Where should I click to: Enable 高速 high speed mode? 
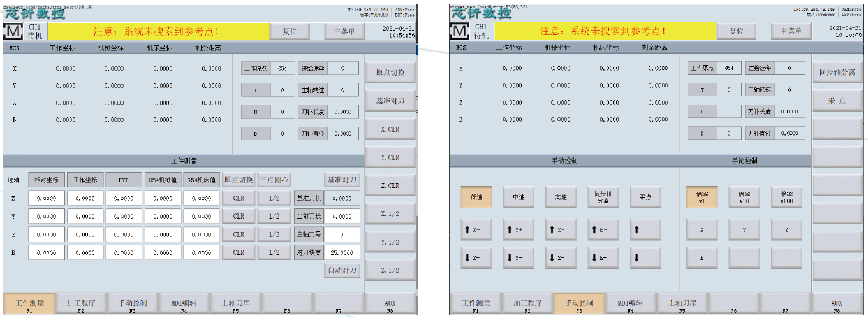coord(561,198)
